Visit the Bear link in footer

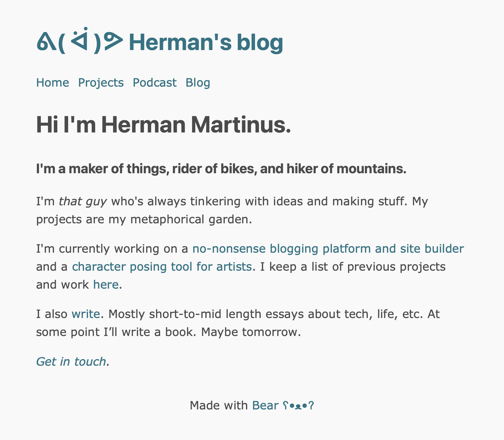click(x=265, y=406)
